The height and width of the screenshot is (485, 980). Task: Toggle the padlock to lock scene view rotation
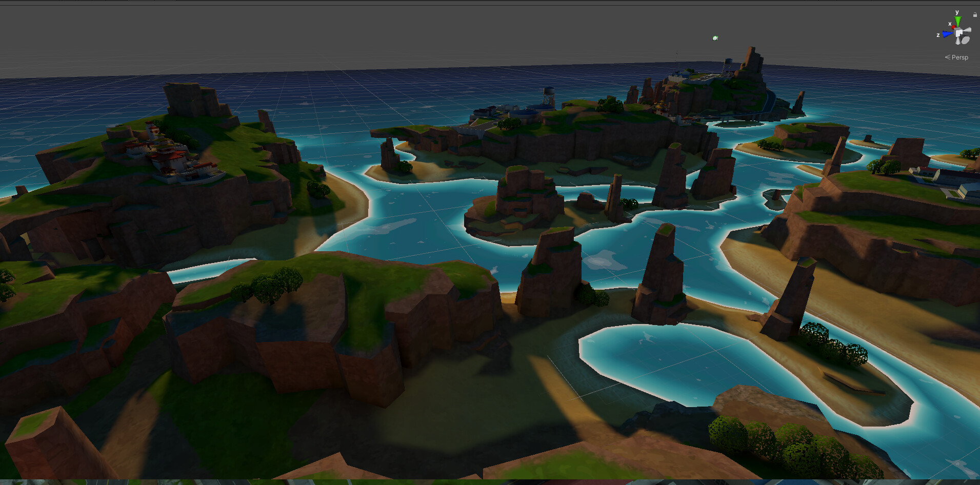[x=975, y=15]
